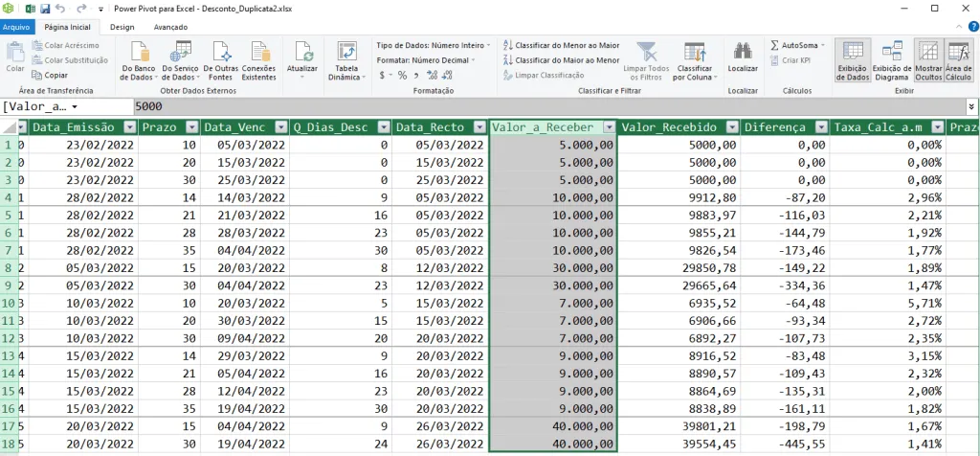Decrease decimal places

click(446, 75)
